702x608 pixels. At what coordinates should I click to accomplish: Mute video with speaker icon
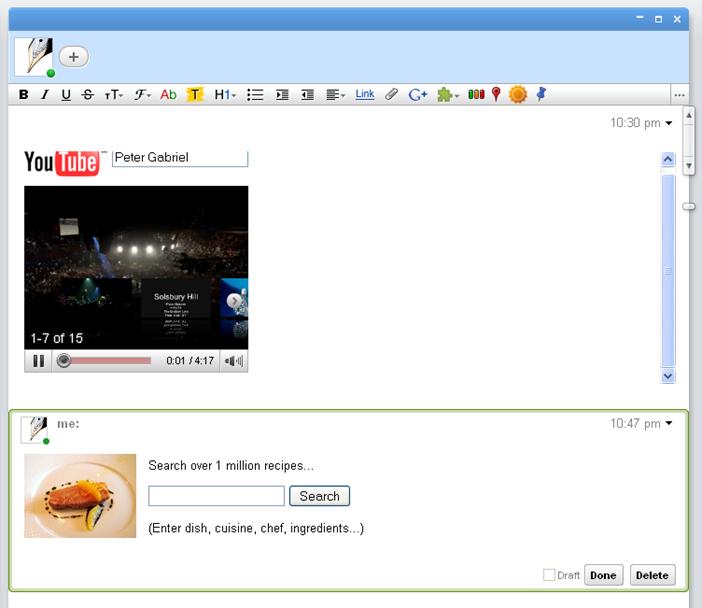point(234,361)
